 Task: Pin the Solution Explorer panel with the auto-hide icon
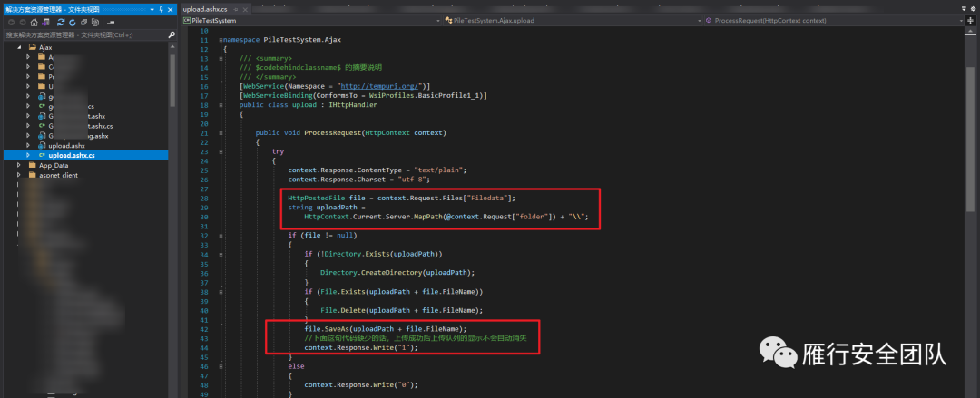click(162, 9)
